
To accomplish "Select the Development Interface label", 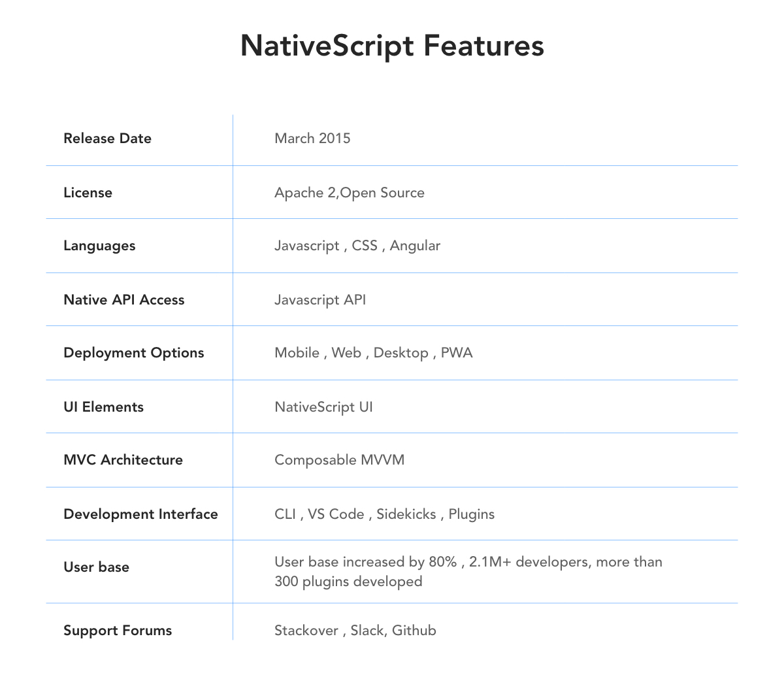I will tap(140, 514).
